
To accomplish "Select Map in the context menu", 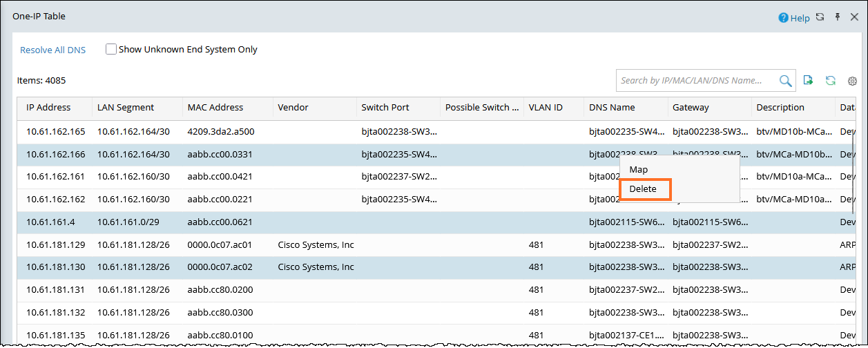I will click(x=639, y=169).
